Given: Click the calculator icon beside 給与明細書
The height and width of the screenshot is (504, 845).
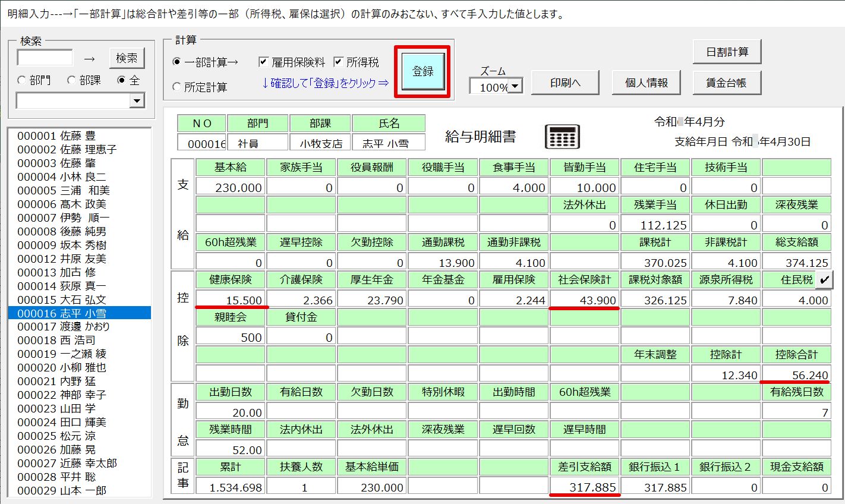Looking at the screenshot, I should (x=562, y=137).
